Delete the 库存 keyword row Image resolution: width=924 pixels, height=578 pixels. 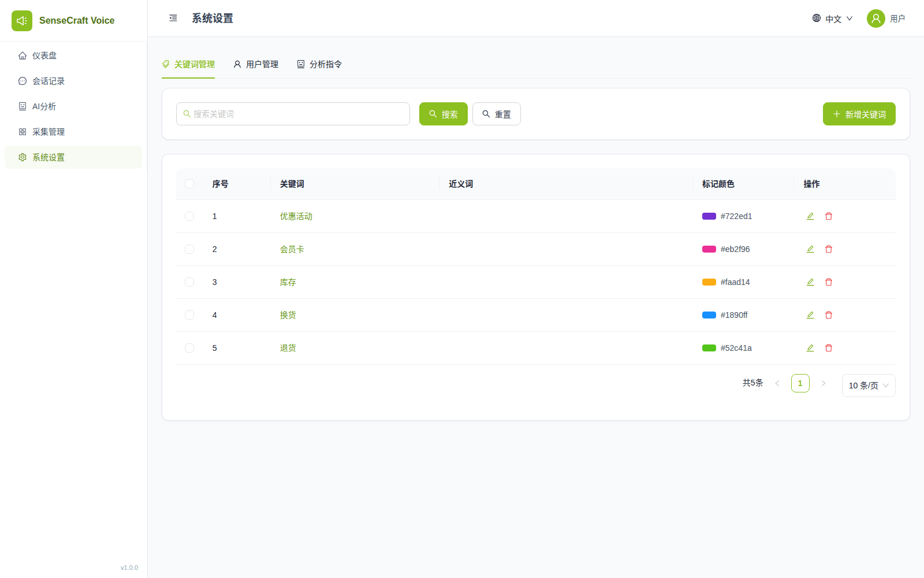(829, 282)
